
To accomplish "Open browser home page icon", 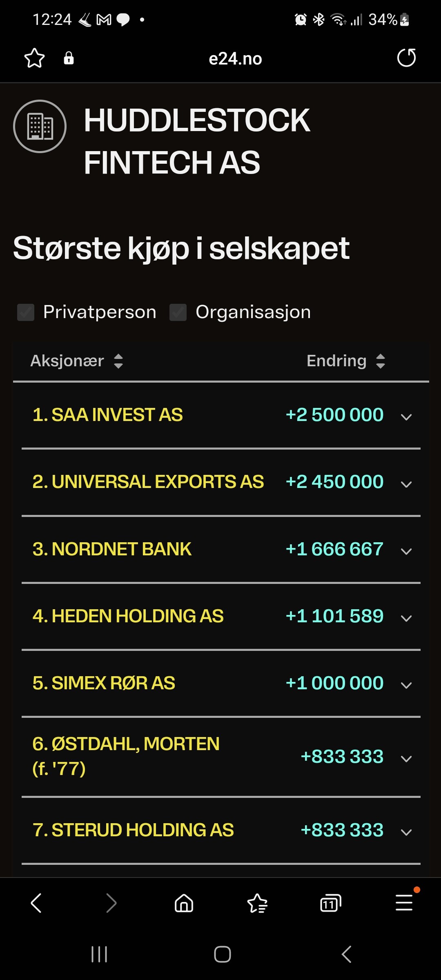I will click(184, 903).
